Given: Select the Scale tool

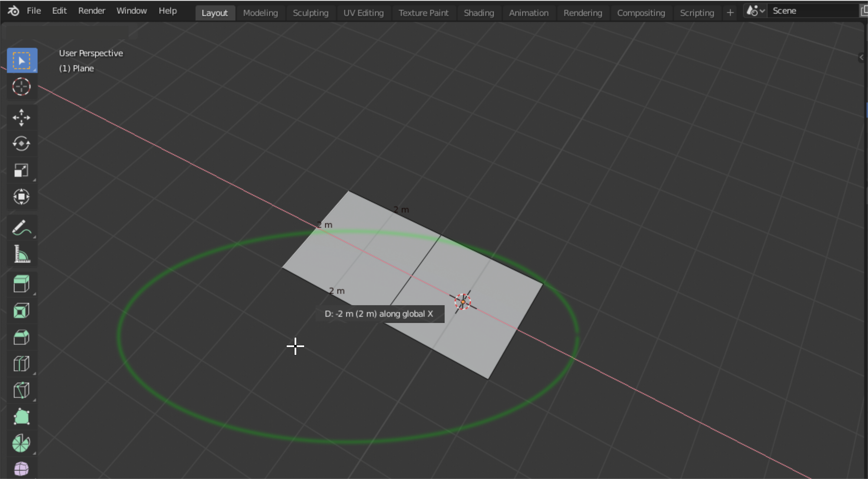Looking at the screenshot, I should [x=22, y=170].
